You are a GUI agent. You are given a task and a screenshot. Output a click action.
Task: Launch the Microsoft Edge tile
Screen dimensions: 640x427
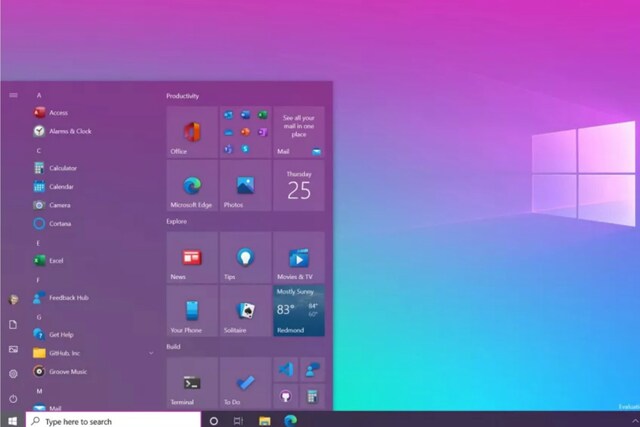pyautogui.click(x=192, y=185)
